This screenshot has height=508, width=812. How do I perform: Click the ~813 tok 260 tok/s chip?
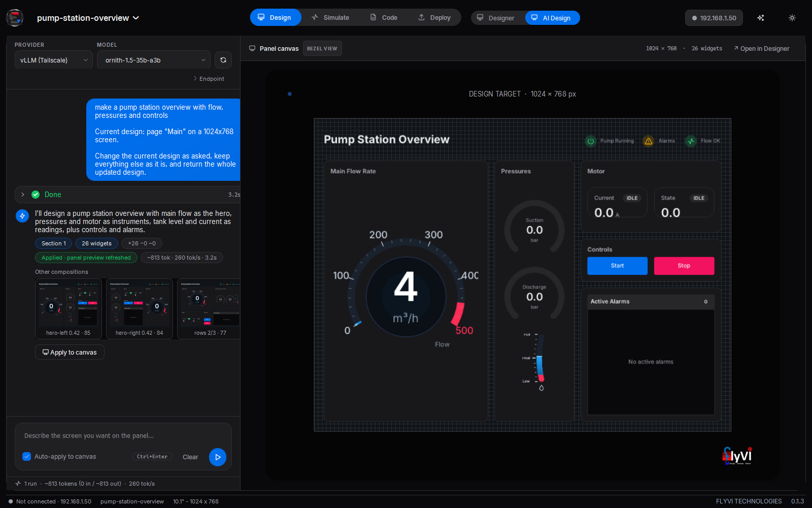182,258
